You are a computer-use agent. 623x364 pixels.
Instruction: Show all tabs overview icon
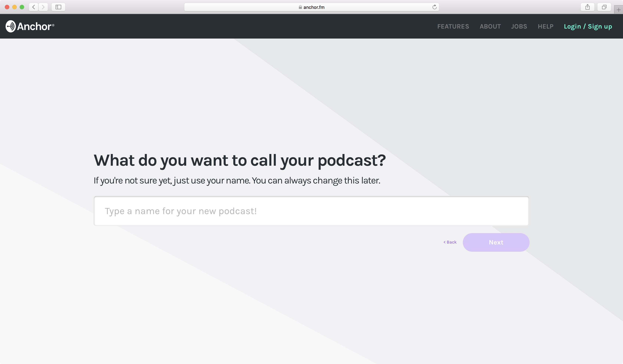(604, 7)
